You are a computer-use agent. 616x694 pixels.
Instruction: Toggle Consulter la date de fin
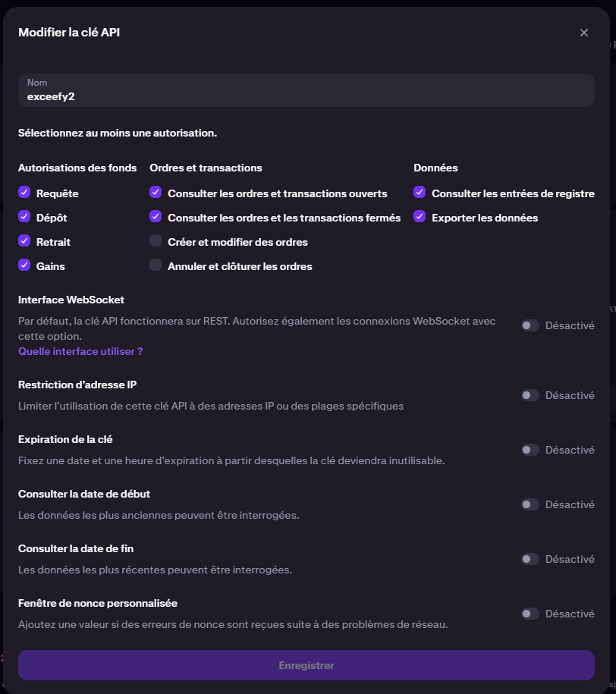click(530, 559)
